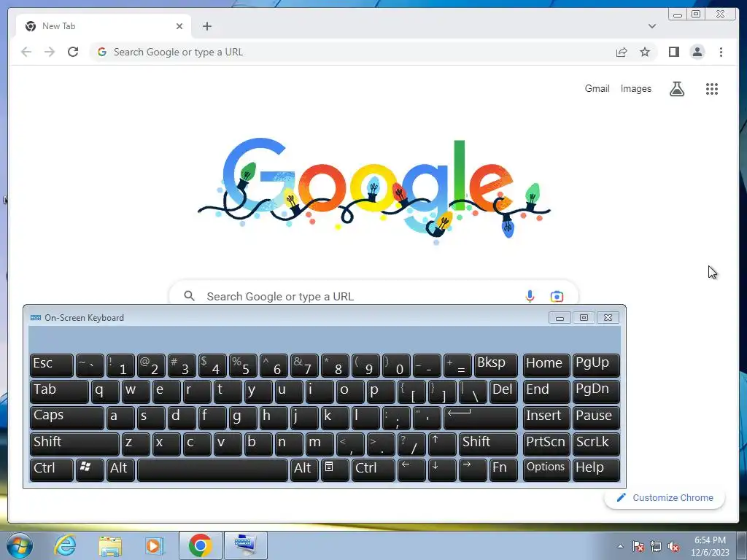
Task: Click the PrtScn key on On-Screen Keyboard
Action: 546,444
